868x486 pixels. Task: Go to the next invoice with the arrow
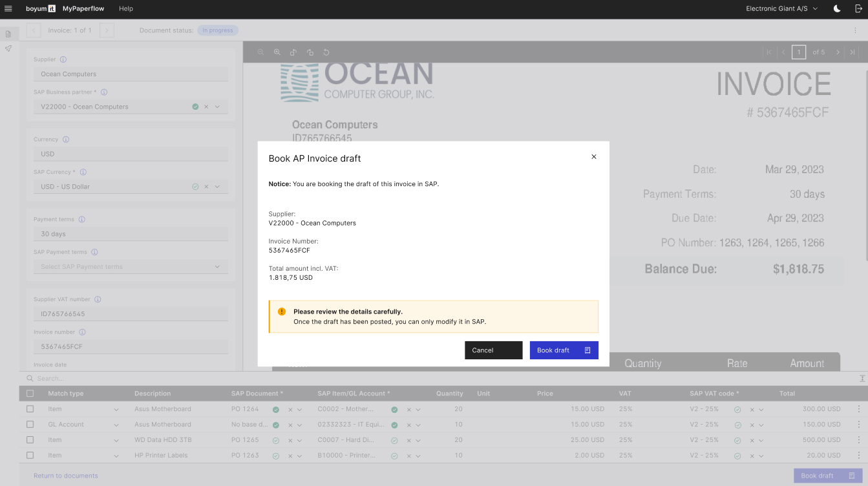coord(107,30)
